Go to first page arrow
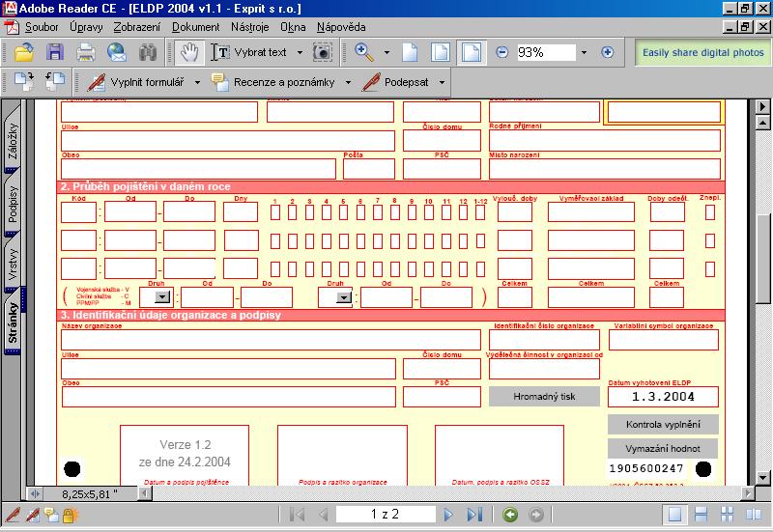This screenshot has width=773, height=532. click(x=297, y=515)
